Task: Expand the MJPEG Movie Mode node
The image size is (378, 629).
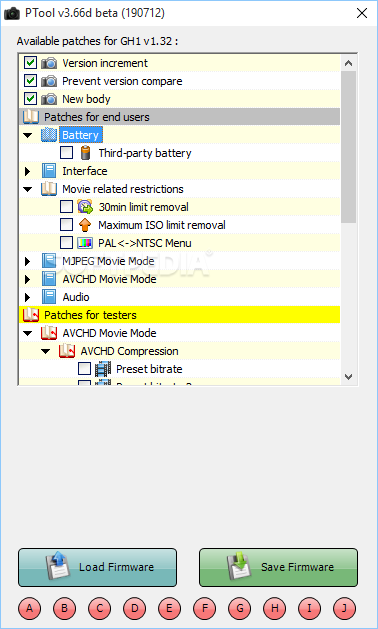Action: (27, 262)
